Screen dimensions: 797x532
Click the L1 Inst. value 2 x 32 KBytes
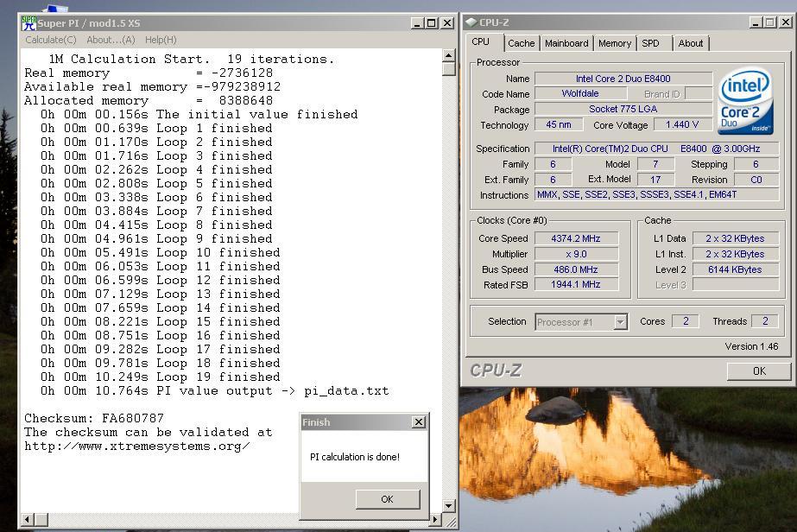point(735,254)
